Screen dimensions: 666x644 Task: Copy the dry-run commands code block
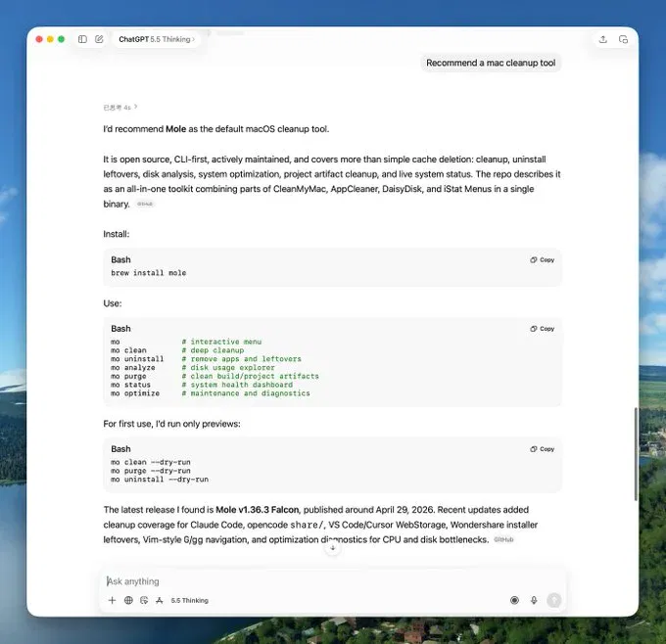(543, 448)
